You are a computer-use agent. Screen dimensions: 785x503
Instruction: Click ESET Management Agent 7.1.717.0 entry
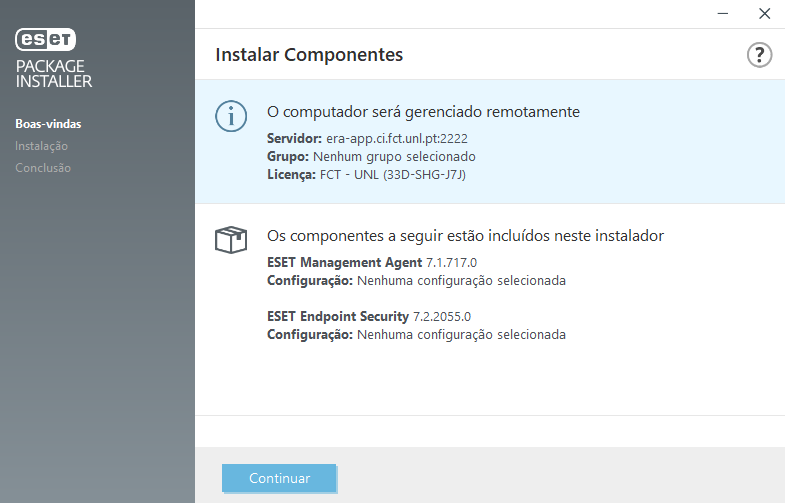372,262
